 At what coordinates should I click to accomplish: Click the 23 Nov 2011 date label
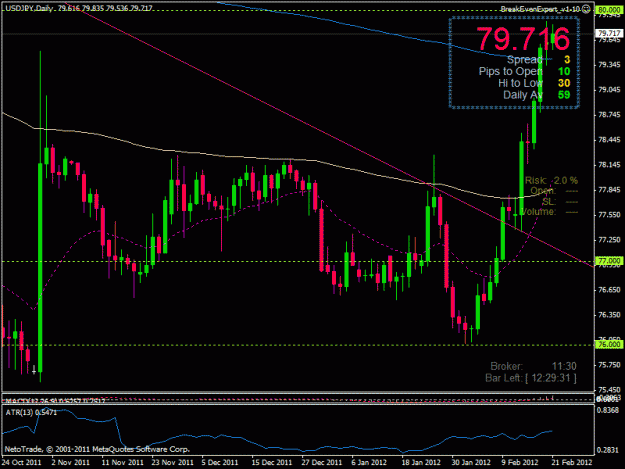coord(172,462)
